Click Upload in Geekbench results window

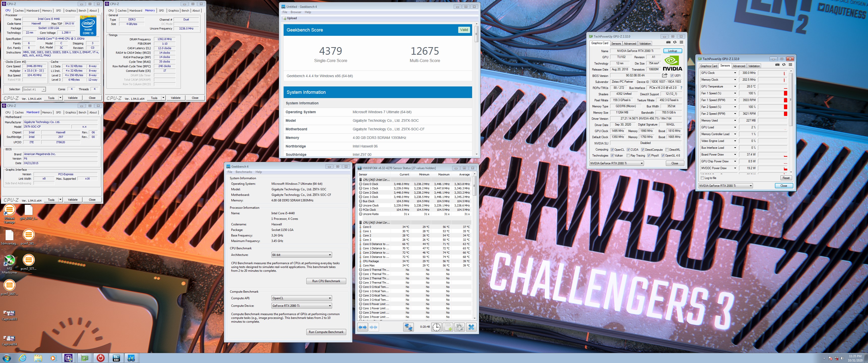(x=290, y=18)
